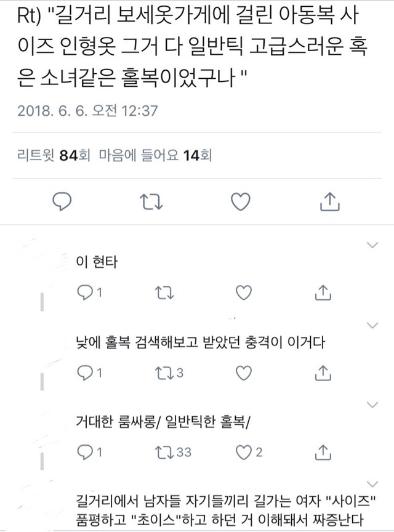
Task: Like the '거대한 룸싸롱' reply
Action: [x=244, y=452]
